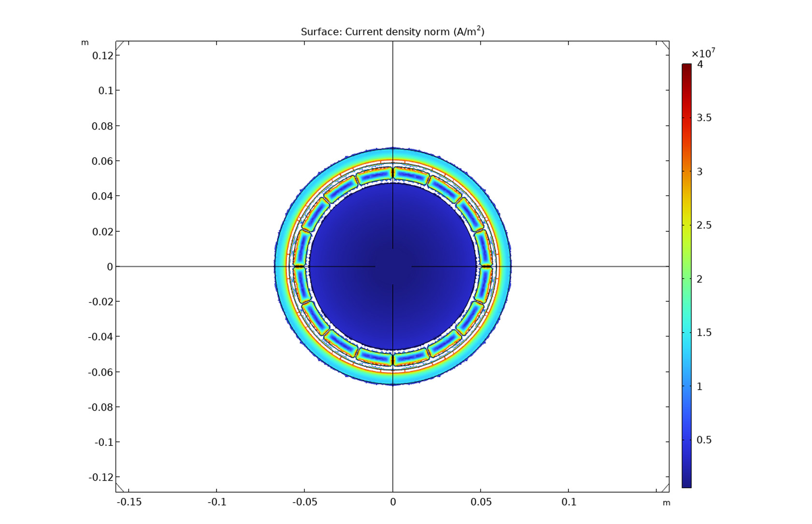Select the 2.5 label on the color legend
The width and height of the screenshot is (812, 524).
click(x=704, y=225)
